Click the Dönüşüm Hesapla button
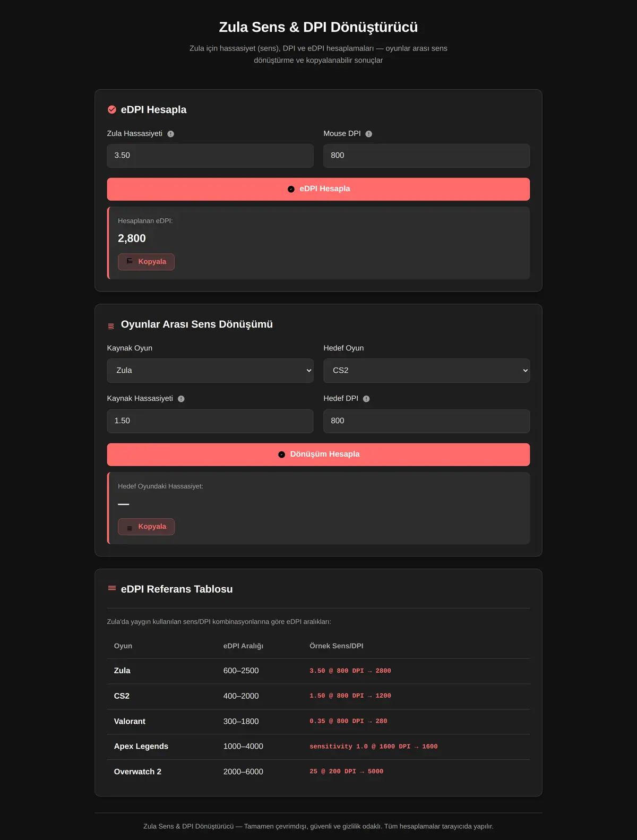 click(x=318, y=455)
